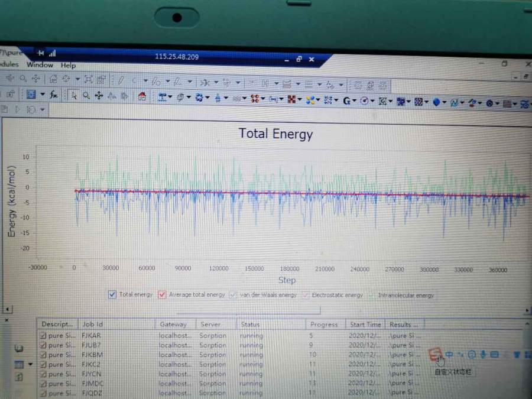Screen dimensions: 532x399
Task: Select the arrow selection pointer tool
Action: tap(74, 95)
